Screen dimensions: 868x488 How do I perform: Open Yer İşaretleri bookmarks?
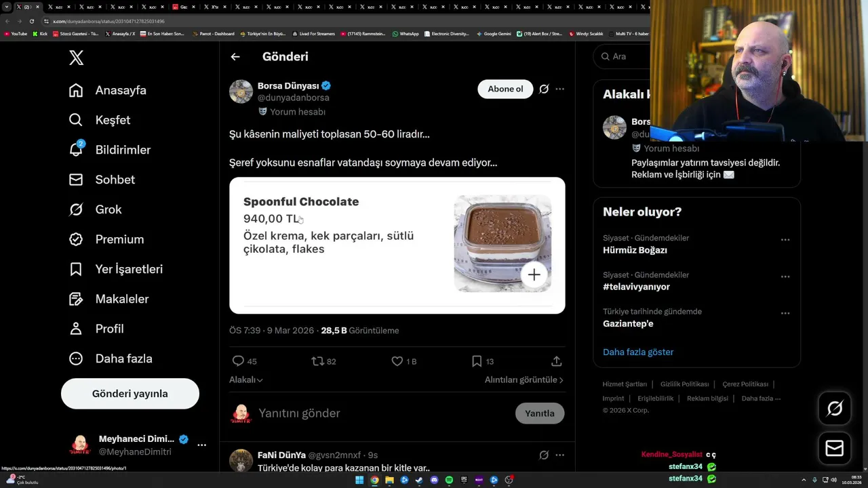point(116,269)
